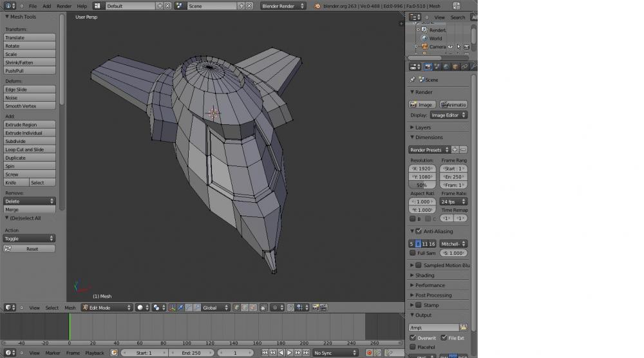Open snap element type selector
The width and height of the screenshot is (644, 358).
[303, 308]
